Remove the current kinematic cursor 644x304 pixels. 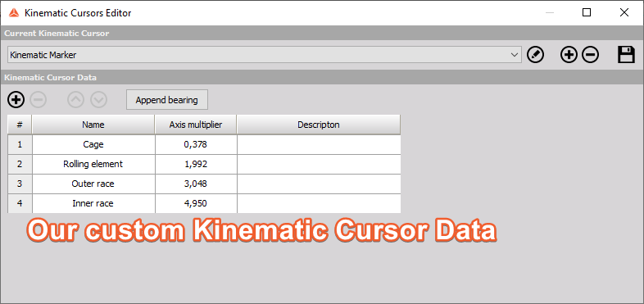coord(590,55)
